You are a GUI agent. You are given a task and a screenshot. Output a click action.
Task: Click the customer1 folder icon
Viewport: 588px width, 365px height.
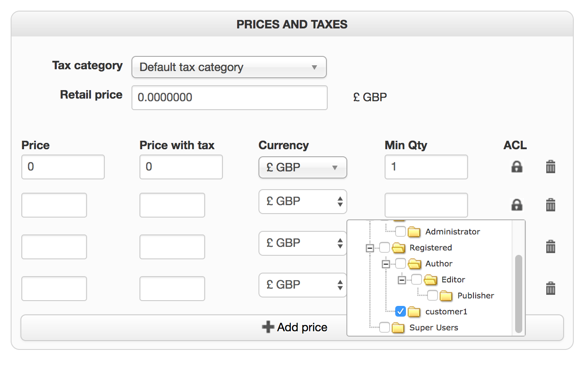[414, 312]
